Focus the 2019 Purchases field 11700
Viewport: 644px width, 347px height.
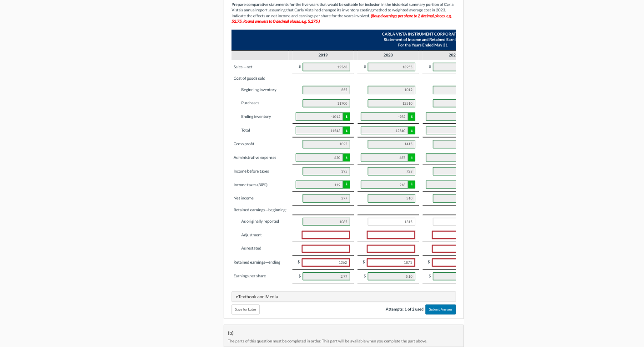click(326, 103)
